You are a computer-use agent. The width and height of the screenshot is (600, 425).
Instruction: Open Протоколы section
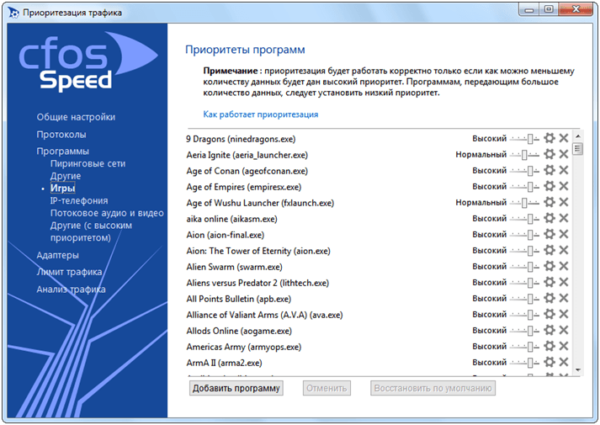click(61, 135)
